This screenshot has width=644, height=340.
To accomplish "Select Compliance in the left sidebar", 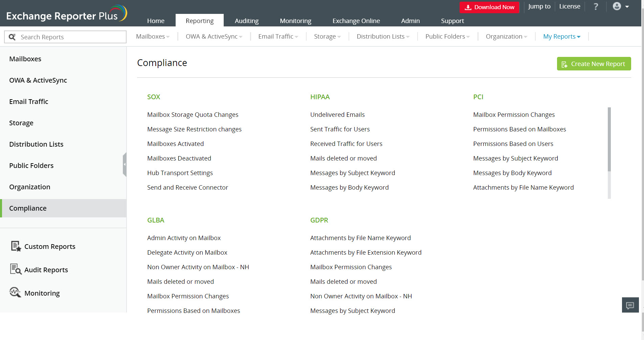I will 63,208.
